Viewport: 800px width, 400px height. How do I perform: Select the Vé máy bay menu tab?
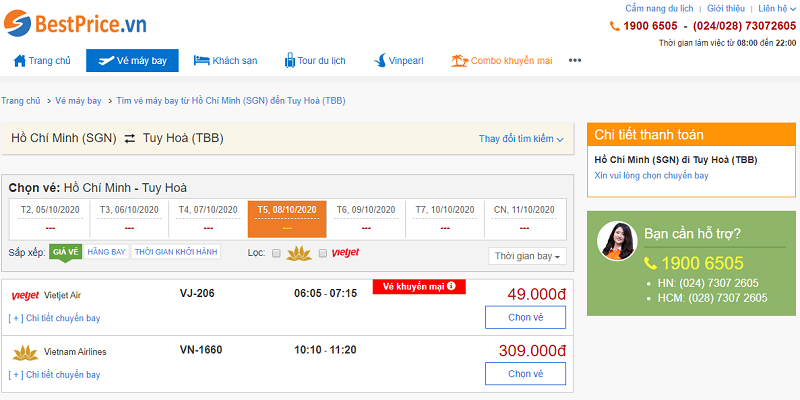click(x=132, y=61)
